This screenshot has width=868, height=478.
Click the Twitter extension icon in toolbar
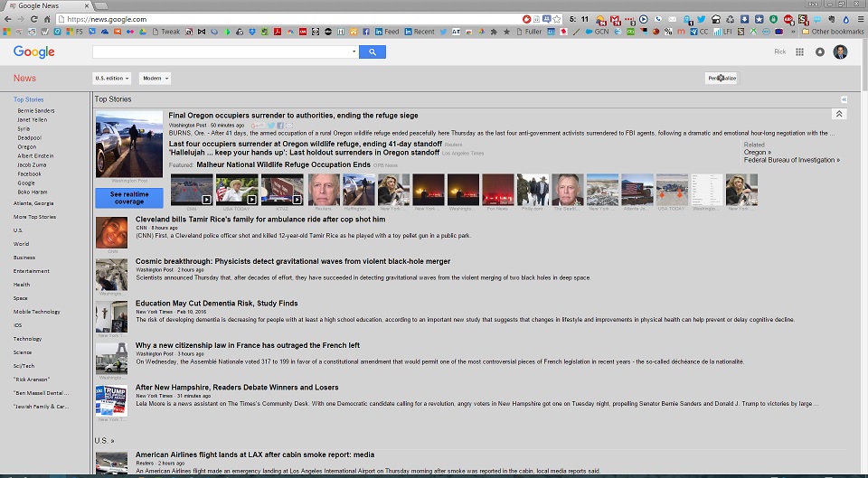click(702, 19)
